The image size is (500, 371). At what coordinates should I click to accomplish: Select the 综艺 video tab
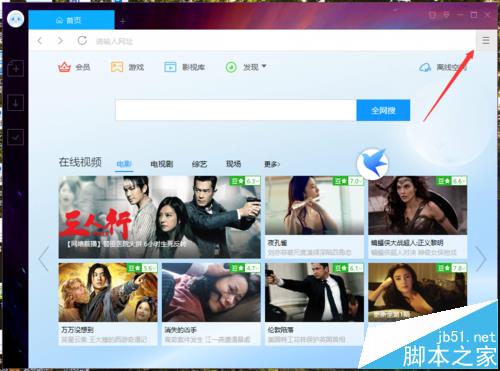coord(199,164)
